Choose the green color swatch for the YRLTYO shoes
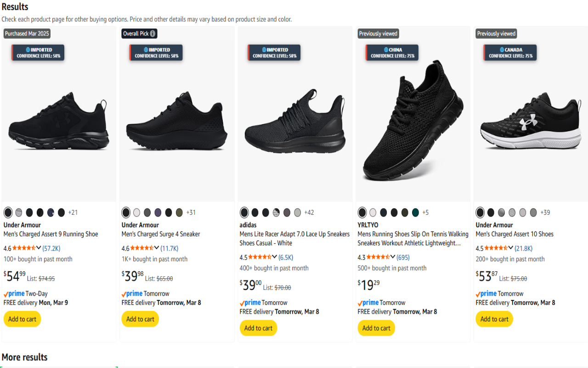Screen dimensions: 588x368 pyautogui.click(x=415, y=213)
